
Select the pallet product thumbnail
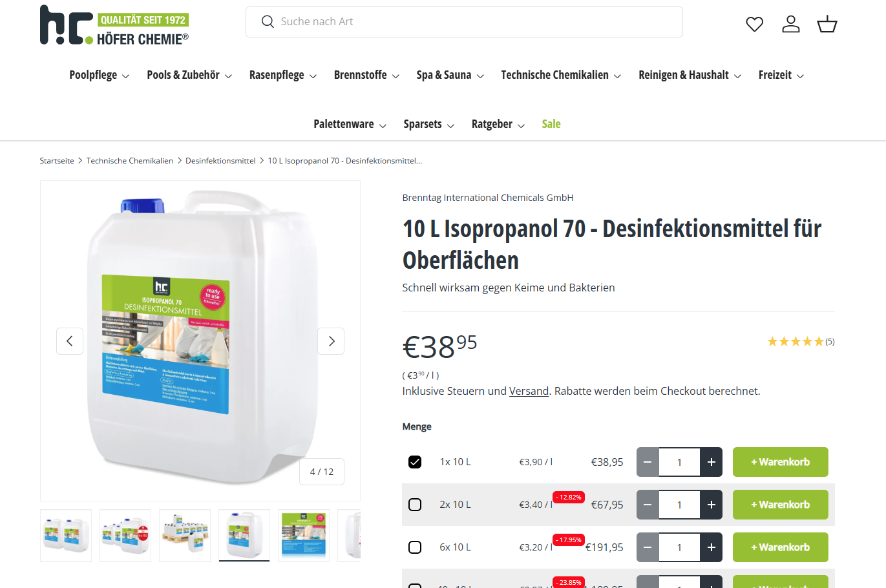185,536
